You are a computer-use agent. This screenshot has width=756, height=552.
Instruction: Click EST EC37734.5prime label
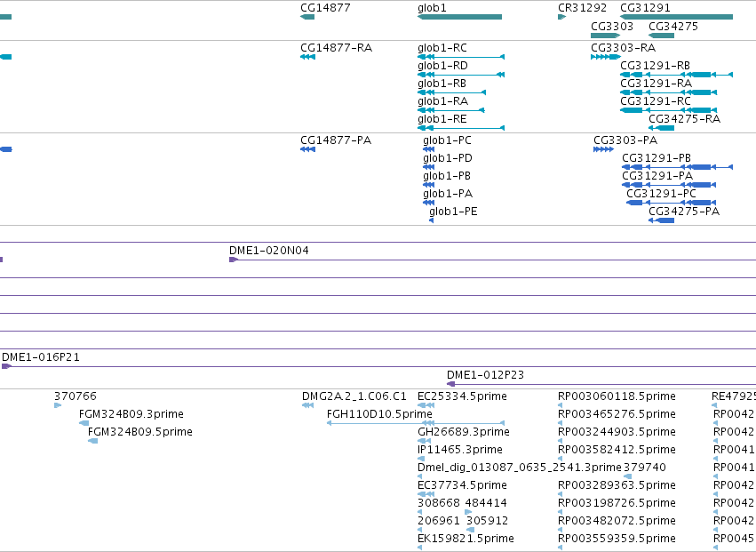click(x=462, y=486)
